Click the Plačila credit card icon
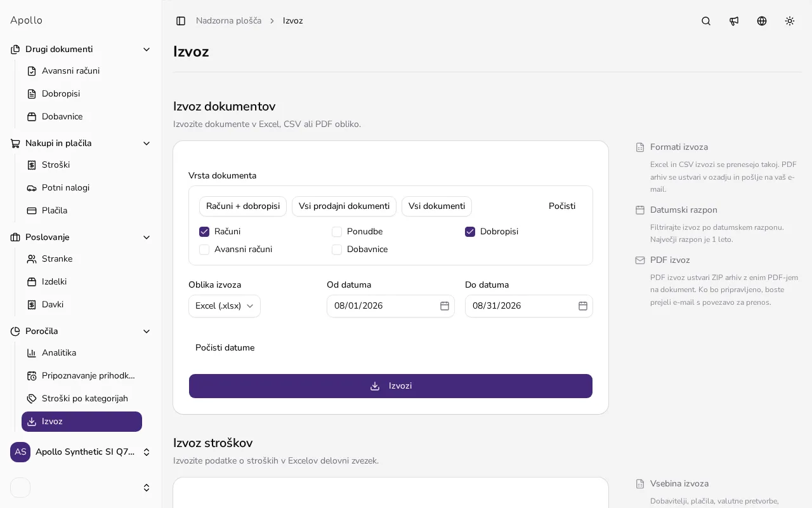Viewport: 812px width, 508px height. (x=32, y=211)
